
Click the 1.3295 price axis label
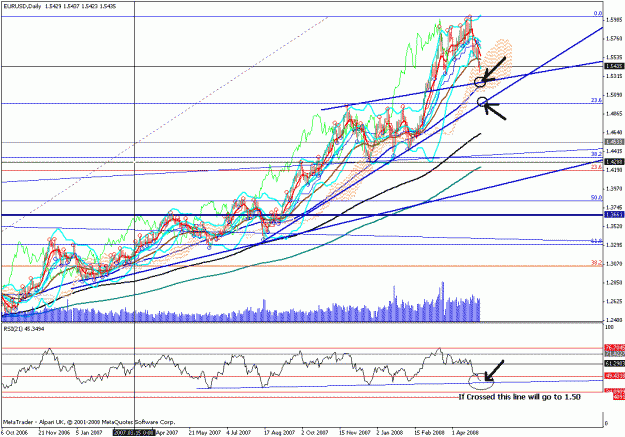coord(614,245)
